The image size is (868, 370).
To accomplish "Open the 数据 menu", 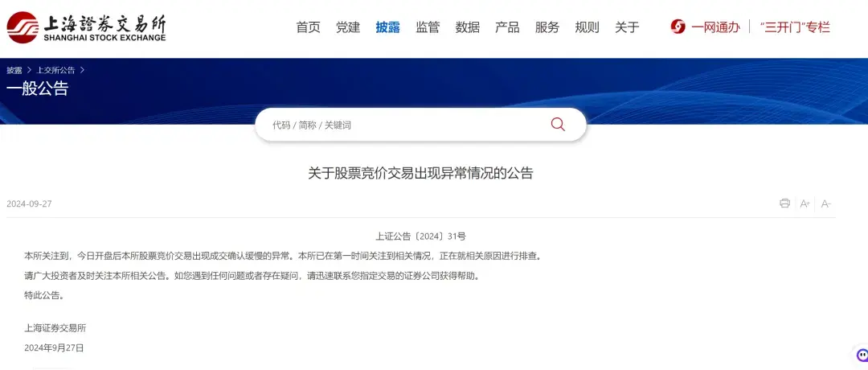I will [x=468, y=27].
